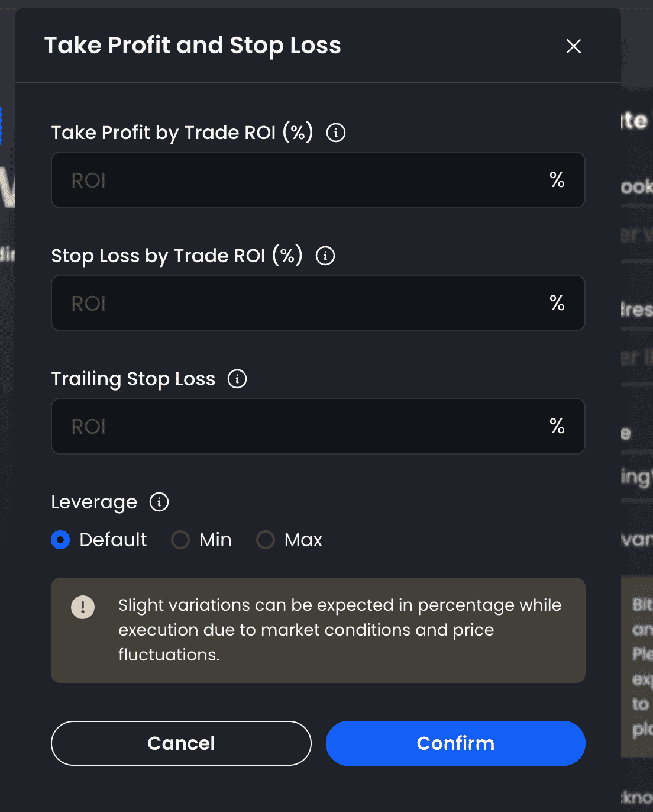Viewport: 653px width, 812px height.
Task: Click the exclamation warning icon in the notice
Action: pos(83,607)
